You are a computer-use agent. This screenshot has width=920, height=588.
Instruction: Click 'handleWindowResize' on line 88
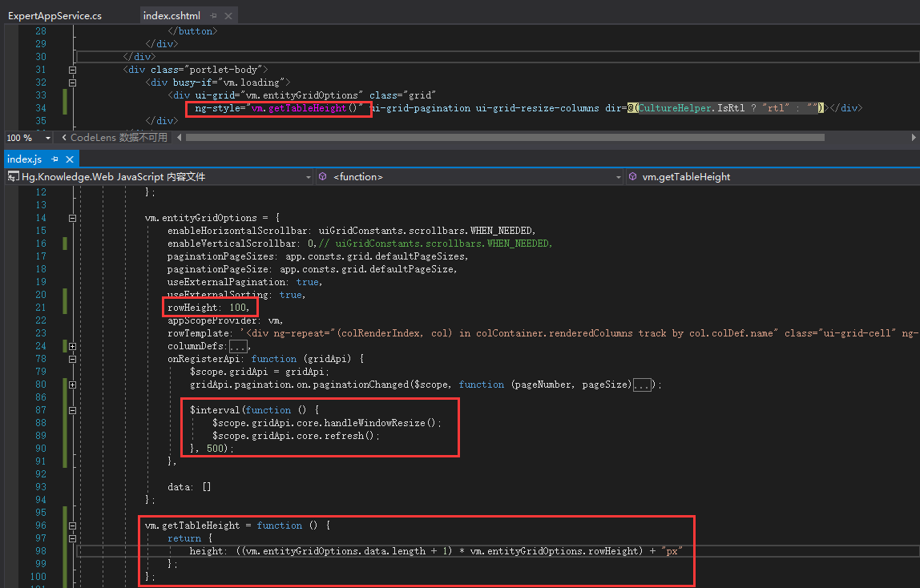pyautogui.click(x=374, y=423)
